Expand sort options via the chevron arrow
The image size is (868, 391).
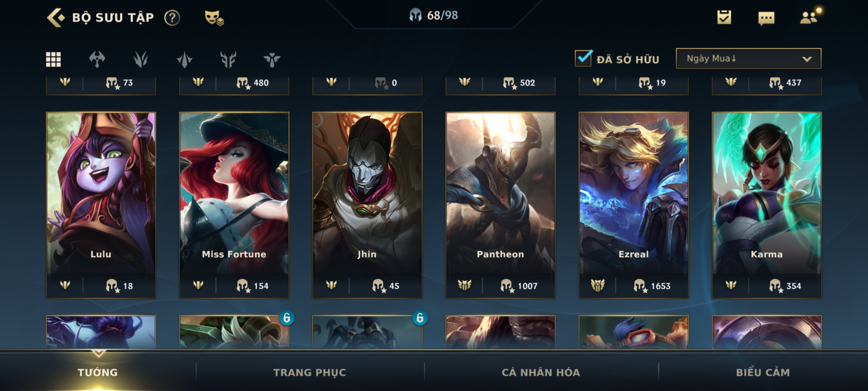tap(807, 59)
